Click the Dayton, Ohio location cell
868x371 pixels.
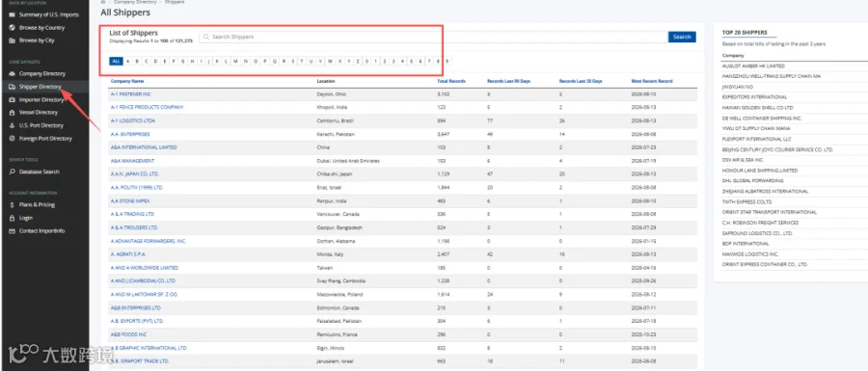tap(331, 94)
